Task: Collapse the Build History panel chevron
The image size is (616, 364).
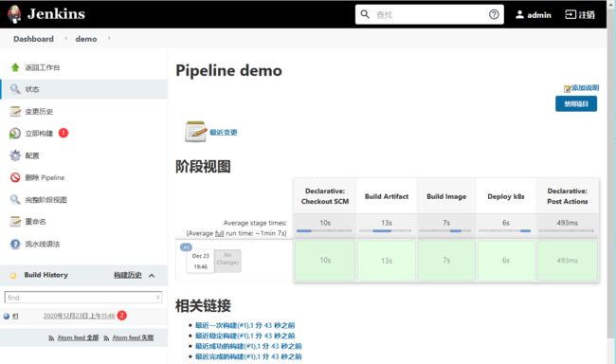Action: (x=152, y=276)
